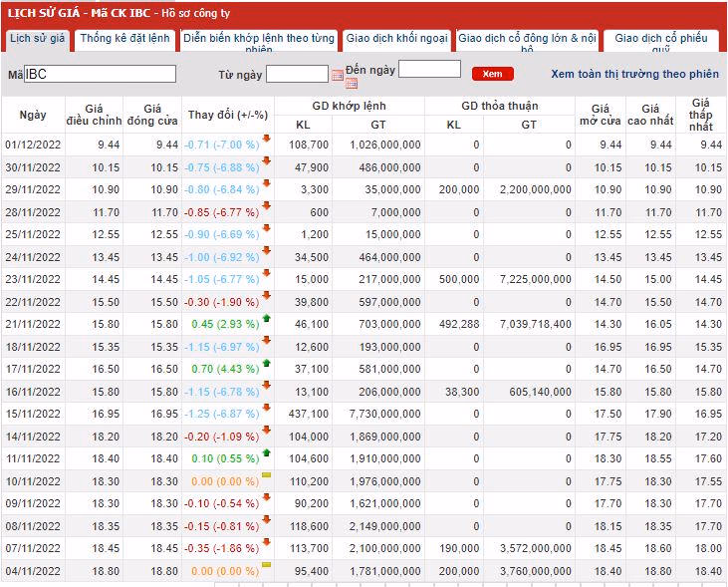728x587 pixels.
Task: Open Xem toàn thị trường theo phiên link
Action: 634,75
